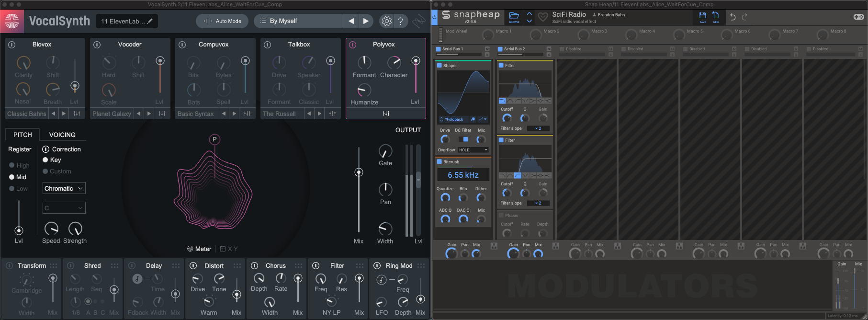Select the PITCH tab
This screenshot has width=868, height=320.
tap(23, 135)
